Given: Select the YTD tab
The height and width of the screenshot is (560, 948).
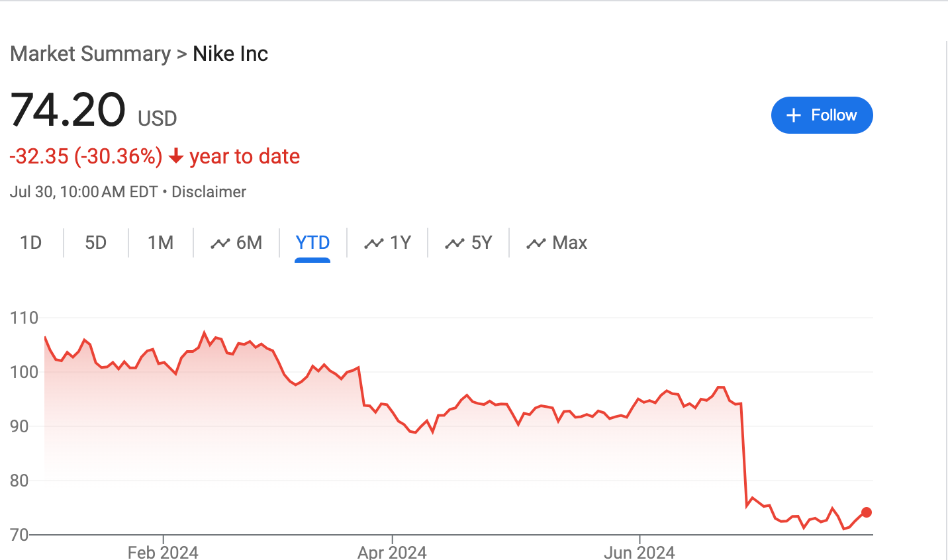Looking at the screenshot, I should click(x=312, y=243).
